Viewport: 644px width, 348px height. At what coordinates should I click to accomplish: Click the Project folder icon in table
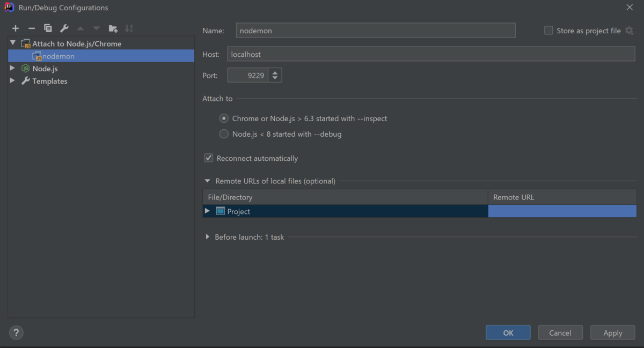click(x=220, y=211)
